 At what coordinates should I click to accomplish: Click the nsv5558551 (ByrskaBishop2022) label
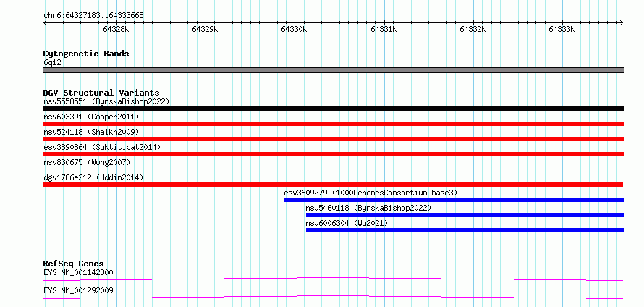106,101
